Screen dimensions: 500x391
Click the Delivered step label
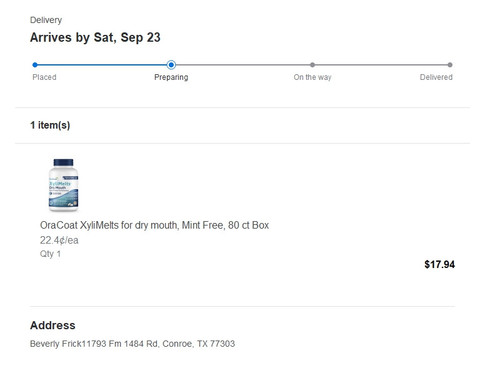436,77
